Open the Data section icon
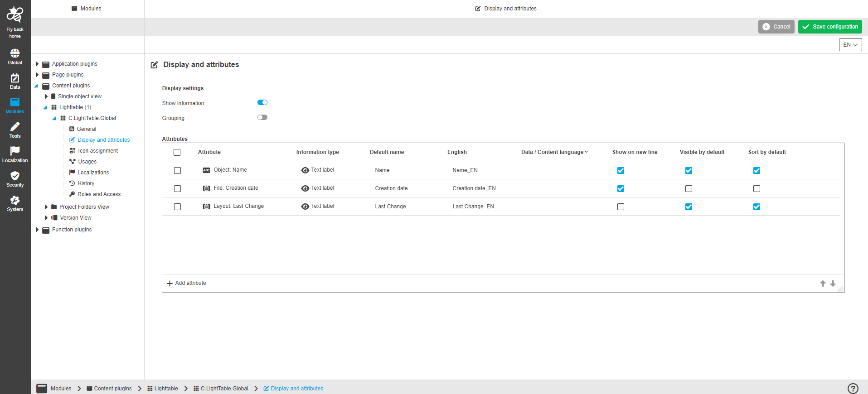Viewport: 868px width, 394px height. click(x=15, y=78)
